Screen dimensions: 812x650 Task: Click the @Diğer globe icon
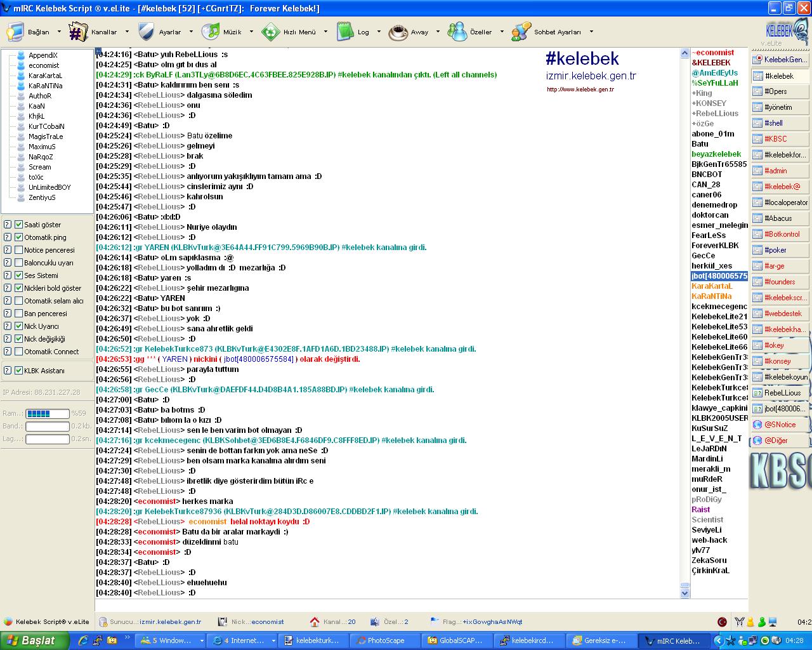(757, 441)
